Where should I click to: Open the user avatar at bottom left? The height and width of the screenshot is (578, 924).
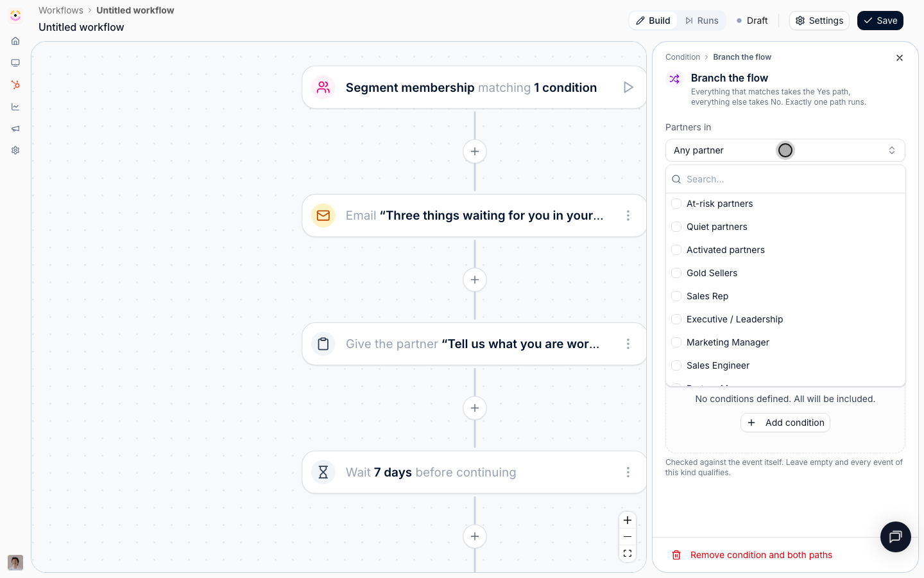pyautogui.click(x=15, y=563)
